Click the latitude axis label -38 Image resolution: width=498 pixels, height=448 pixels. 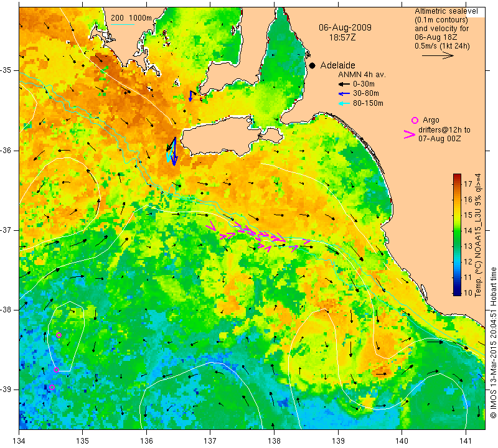pos(6,310)
